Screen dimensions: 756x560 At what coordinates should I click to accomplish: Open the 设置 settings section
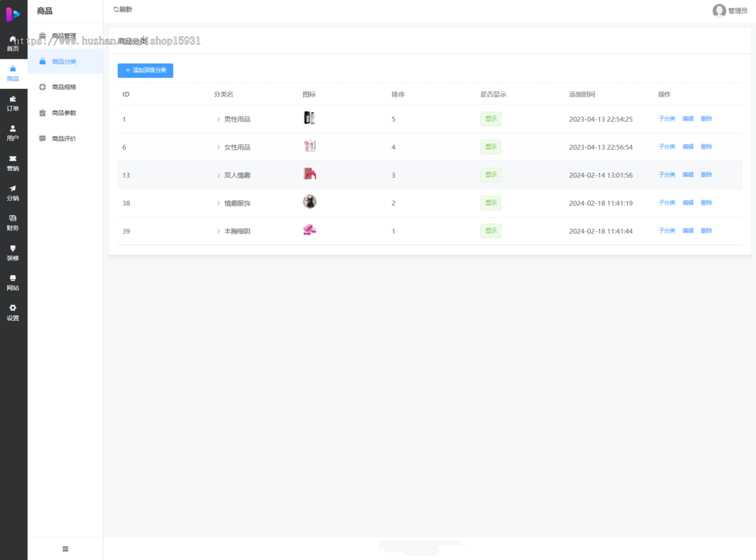click(13, 312)
